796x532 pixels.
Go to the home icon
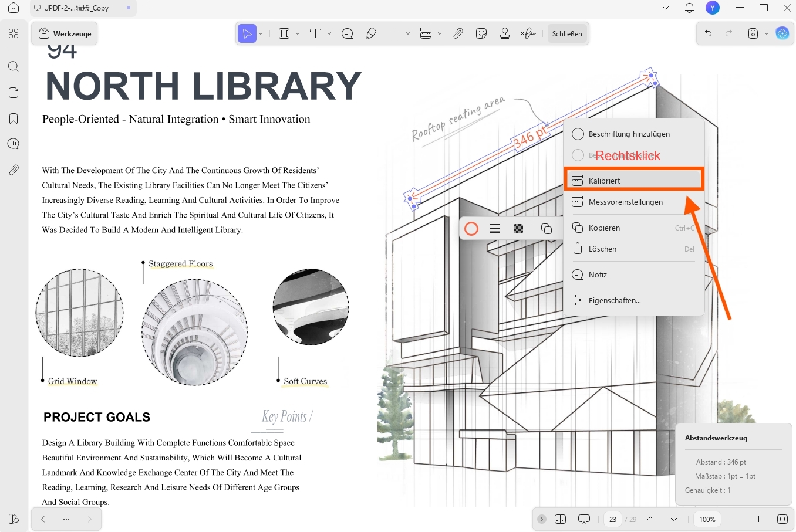[x=14, y=8]
